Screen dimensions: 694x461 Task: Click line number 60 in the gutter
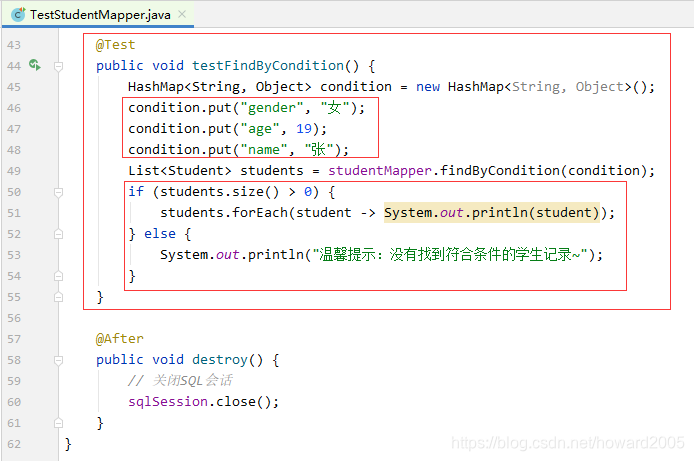14,402
